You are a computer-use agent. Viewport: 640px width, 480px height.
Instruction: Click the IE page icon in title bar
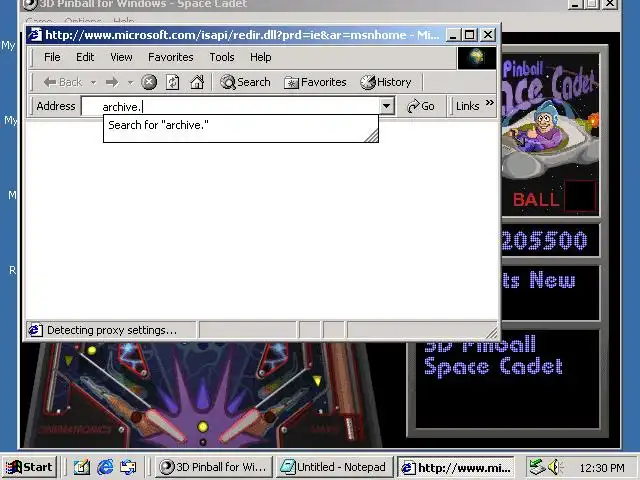[35, 35]
